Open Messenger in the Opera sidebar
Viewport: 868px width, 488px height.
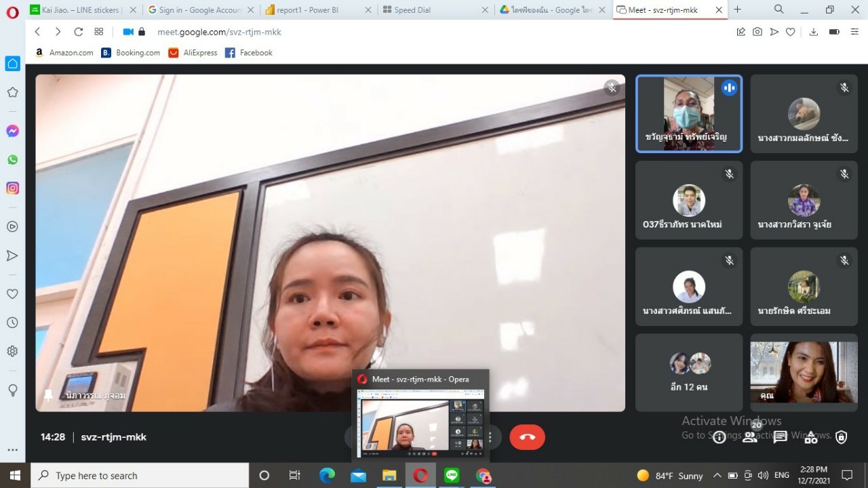click(12, 131)
